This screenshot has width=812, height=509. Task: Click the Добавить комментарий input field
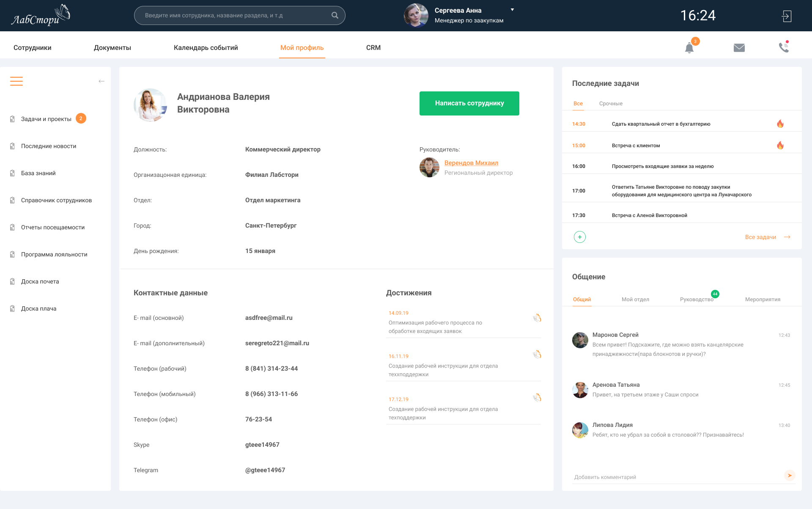(x=678, y=477)
